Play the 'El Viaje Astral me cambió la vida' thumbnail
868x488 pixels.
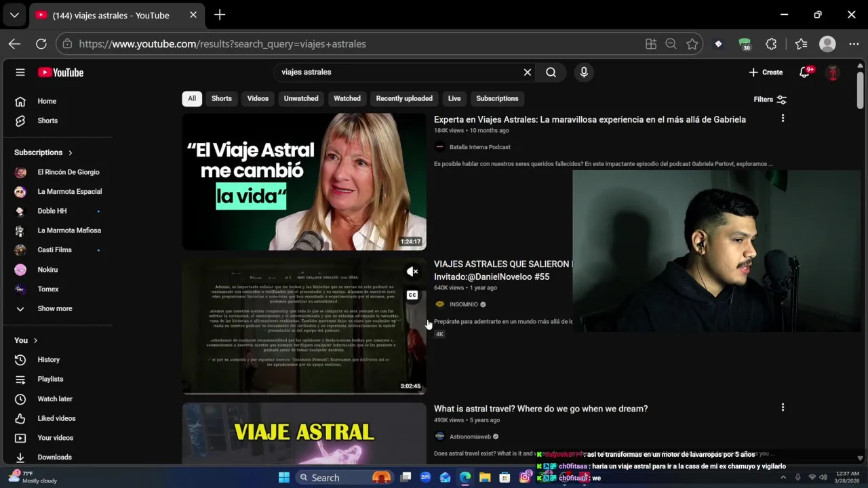pos(304,182)
